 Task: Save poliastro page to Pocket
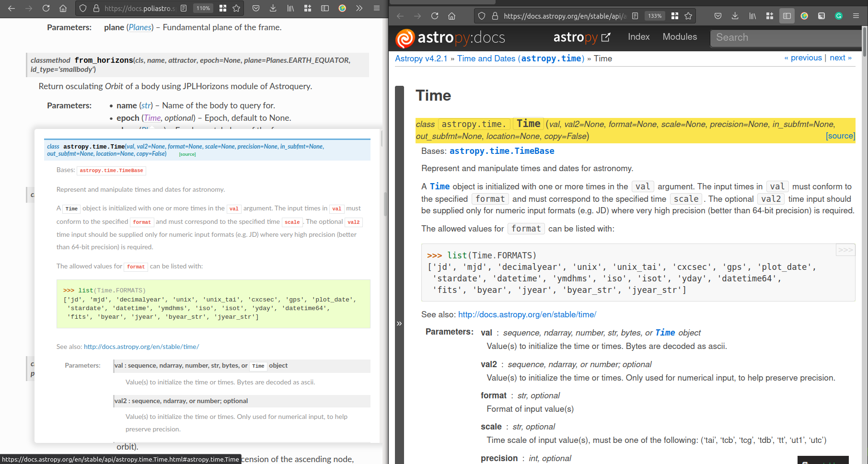click(256, 8)
